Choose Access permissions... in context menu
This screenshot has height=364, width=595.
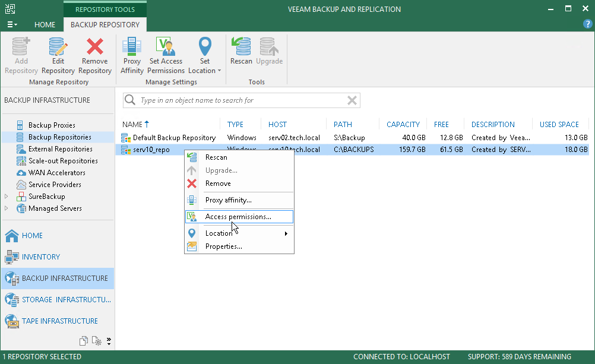click(239, 217)
